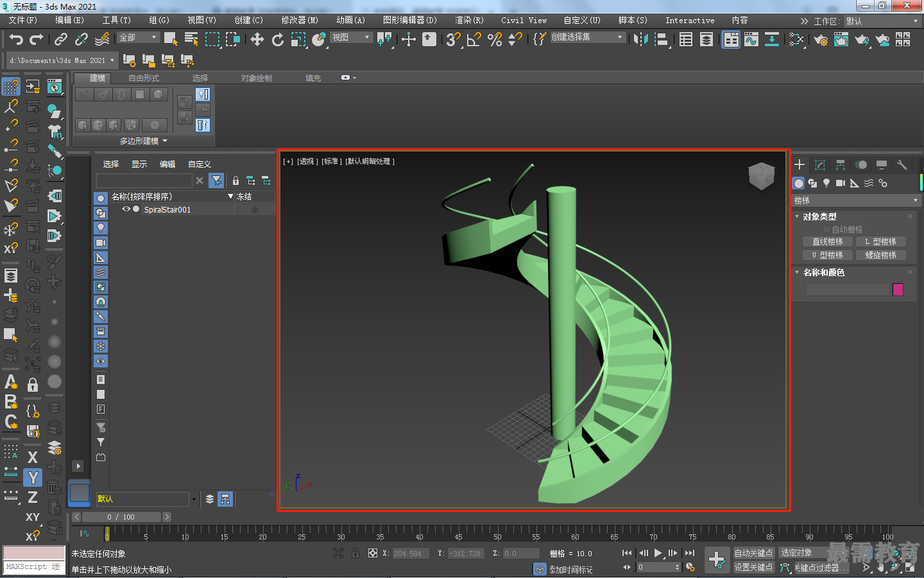
Task: Toggle the selection lock padlock icon
Action: [355, 553]
